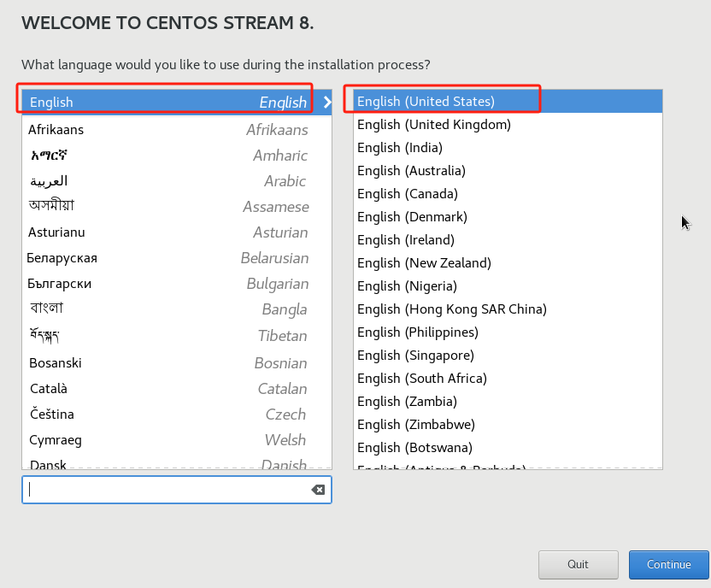Select English (United Kingdom) locale
The width and height of the screenshot is (711, 588).
[x=508, y=124]
